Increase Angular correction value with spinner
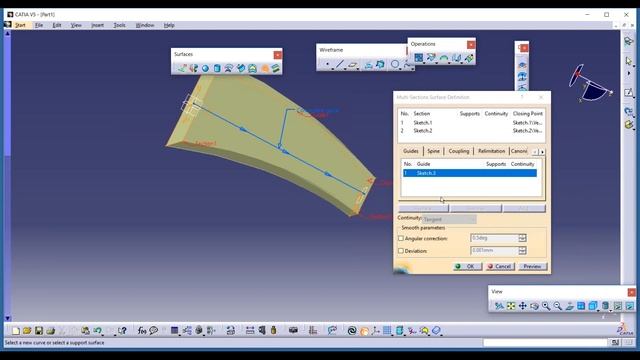This screenshot has width=640, height=360. (x=522, y=236)
